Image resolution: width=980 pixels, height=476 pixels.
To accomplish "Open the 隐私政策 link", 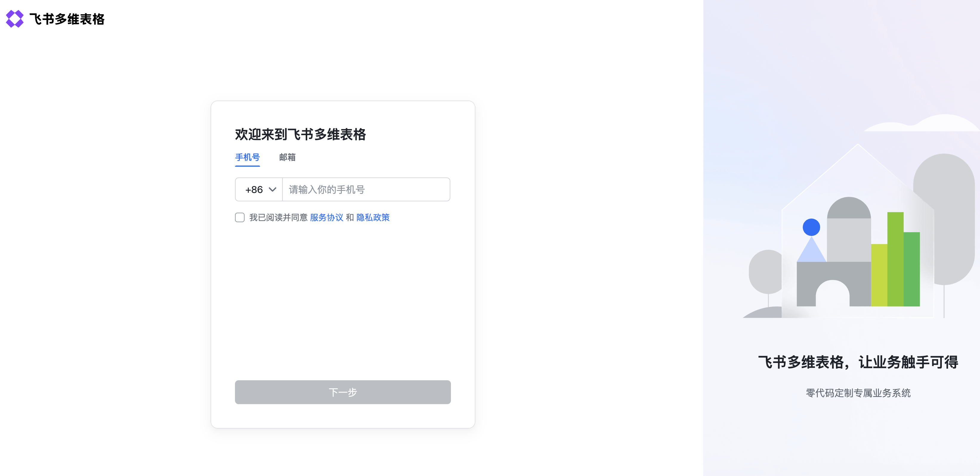I will 373,217.
